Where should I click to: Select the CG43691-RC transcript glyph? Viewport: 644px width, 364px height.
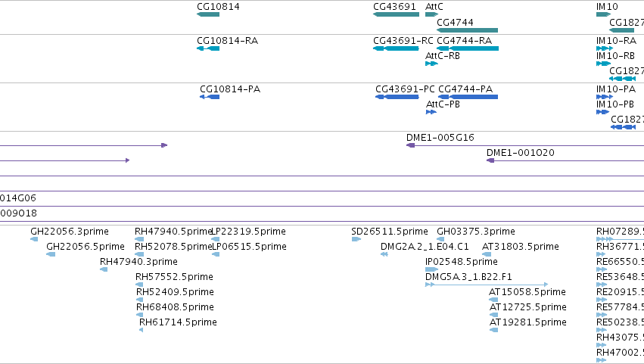396,48
